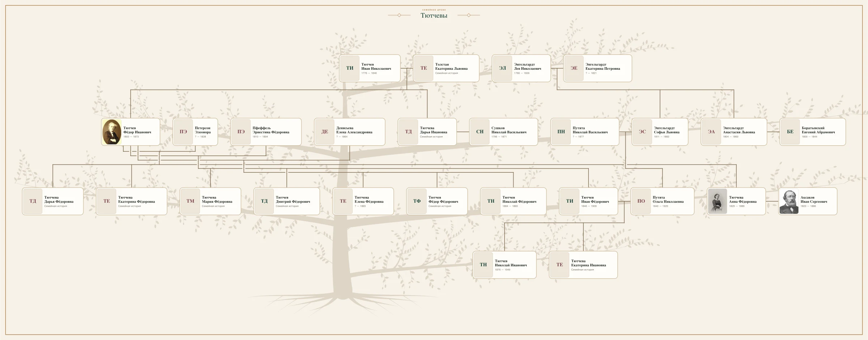Select Тютчев Николай Иванович card
The image size is (868, 340).
tap(505, 265)
